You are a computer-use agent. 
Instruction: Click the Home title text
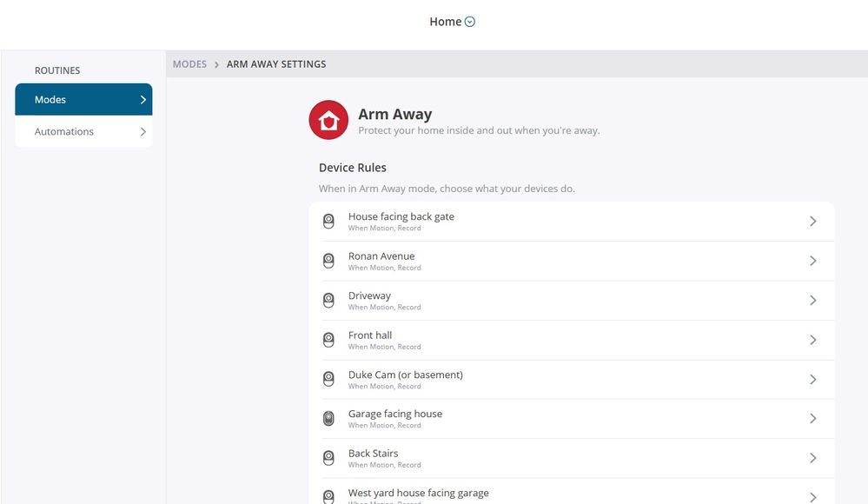[445, 22]
